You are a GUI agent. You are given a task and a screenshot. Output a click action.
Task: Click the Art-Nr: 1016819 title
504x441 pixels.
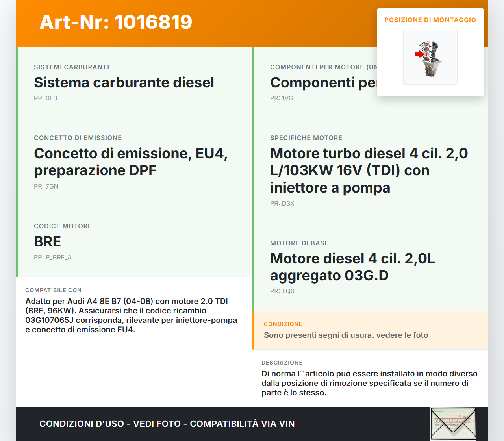point(116,22)
